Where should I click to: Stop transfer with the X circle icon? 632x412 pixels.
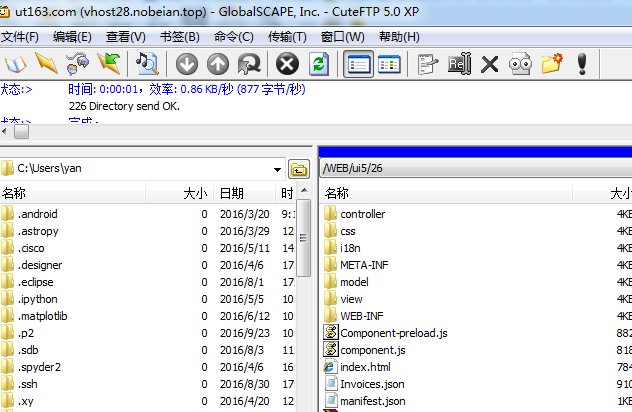[287, 64]
